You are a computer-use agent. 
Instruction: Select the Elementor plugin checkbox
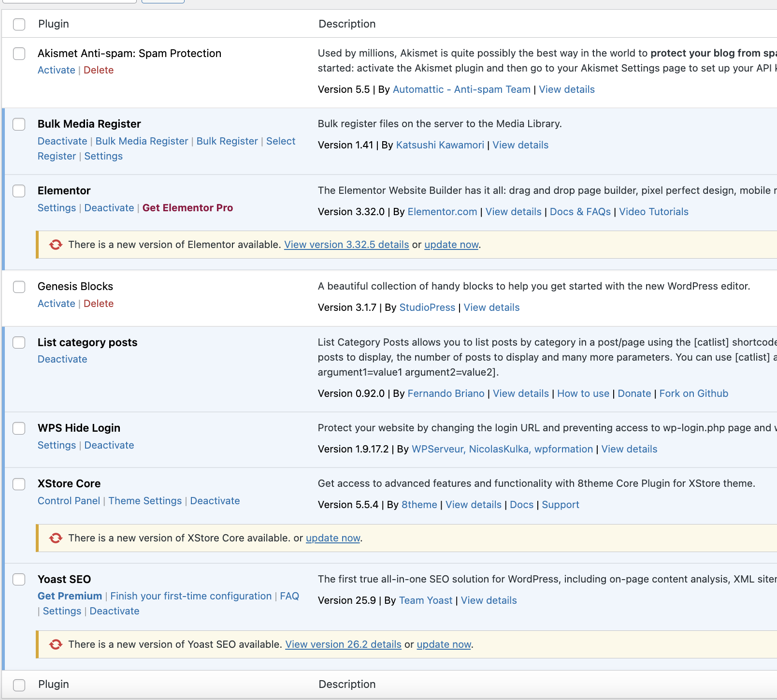point(19,191)
